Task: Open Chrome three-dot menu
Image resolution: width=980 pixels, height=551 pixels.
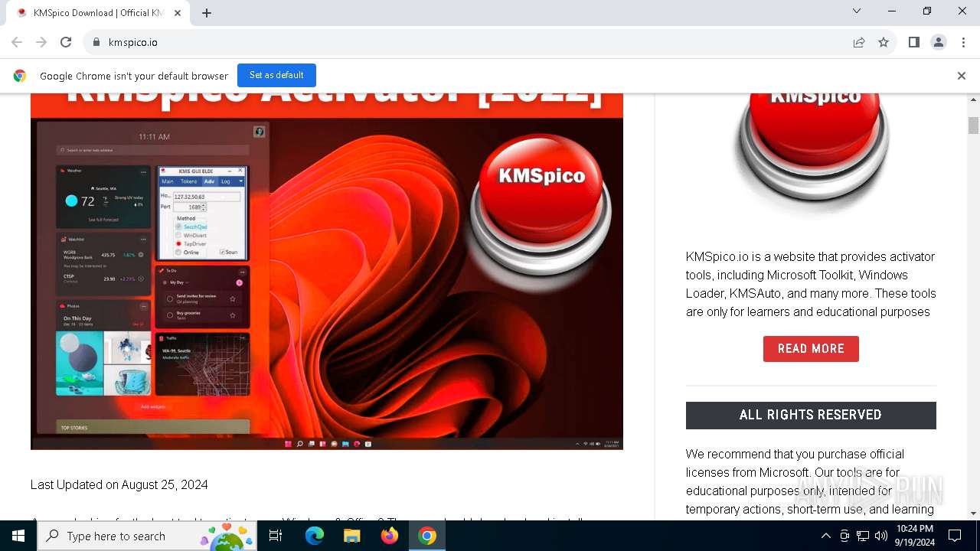Action: [x=962, y=42]
